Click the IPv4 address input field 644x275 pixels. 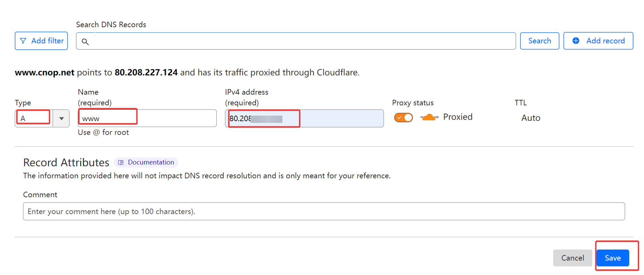coord(304,118)
